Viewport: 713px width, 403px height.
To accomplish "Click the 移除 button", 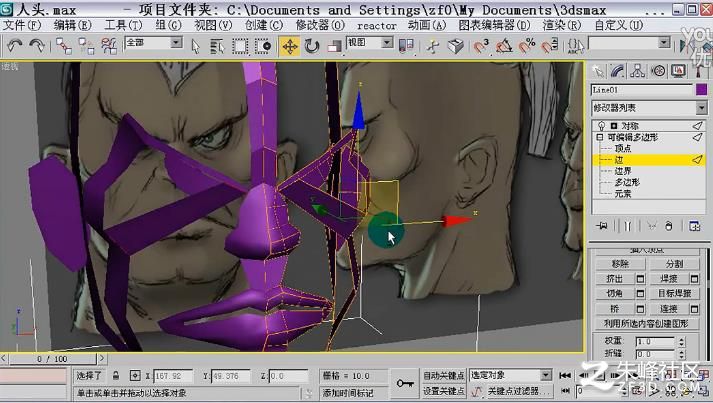I will click(620, 264).
